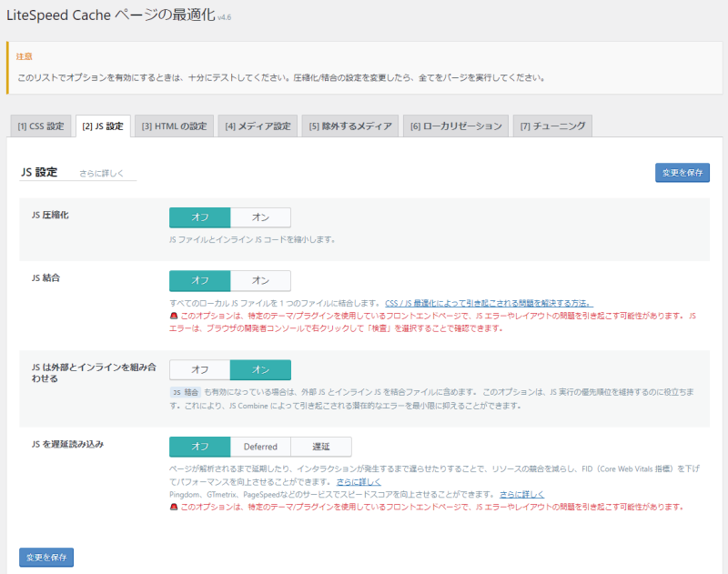Open the [3] HTML の設定 tab
The height and width of the screenshot is (574, 728).
click(174, 126)
